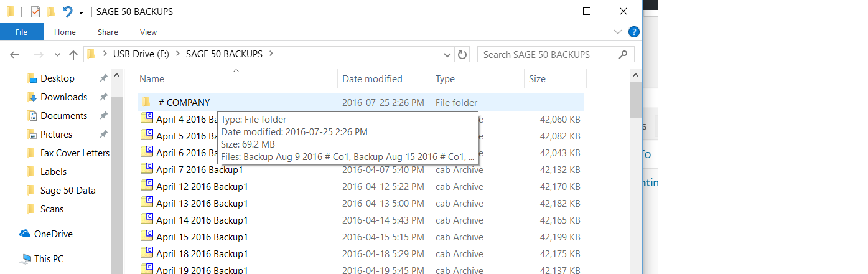
Task: Open Labels folder in navigation pane
Action: pyautogui.click(x=53, y=172)
